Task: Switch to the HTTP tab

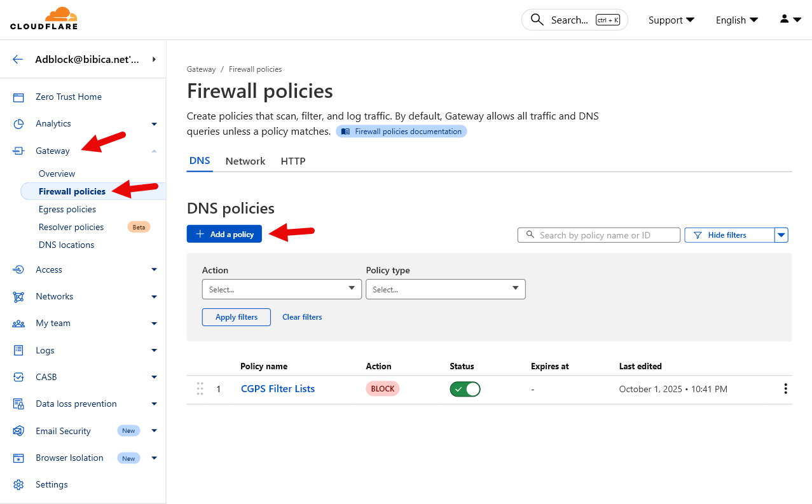Action: pos(293,161)
